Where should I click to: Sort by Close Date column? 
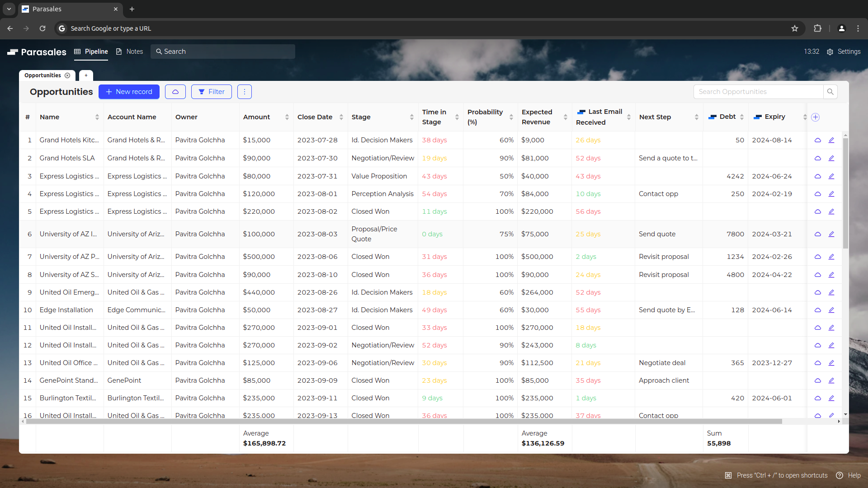click(341, 117)
